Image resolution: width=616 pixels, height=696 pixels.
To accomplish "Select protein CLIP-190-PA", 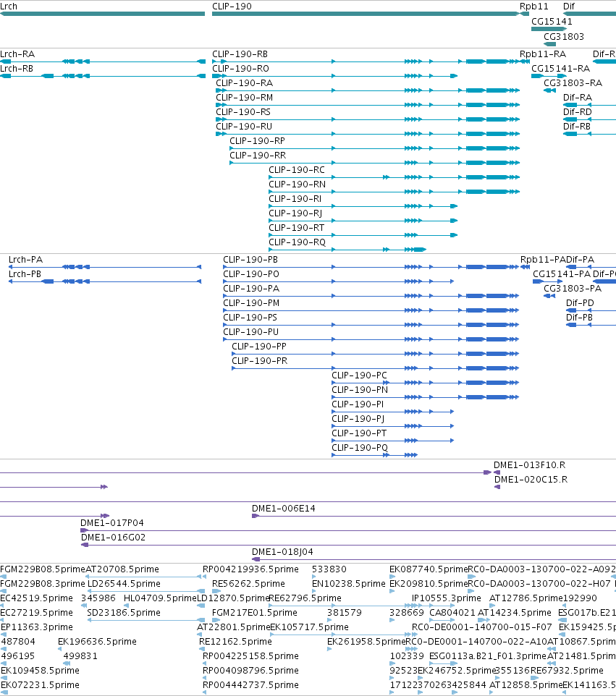I will coord(251,289).
